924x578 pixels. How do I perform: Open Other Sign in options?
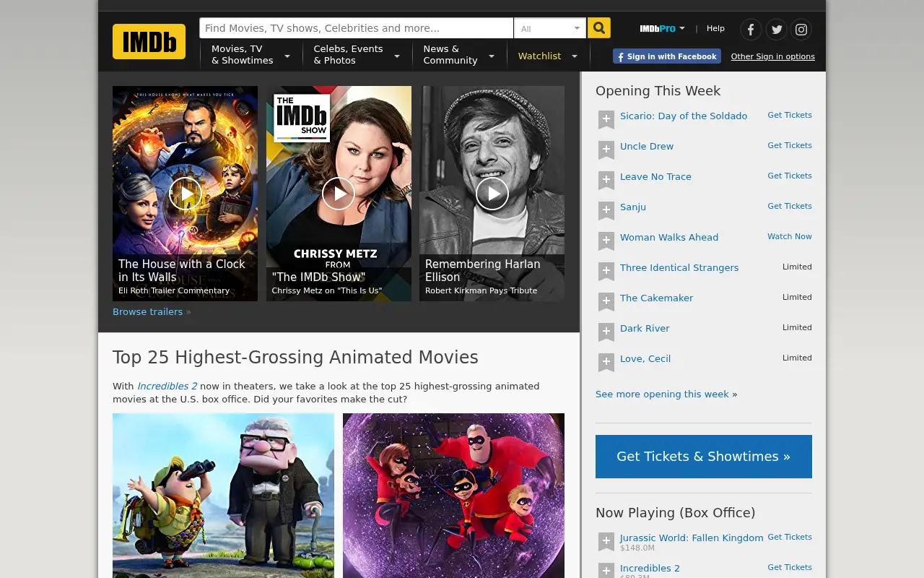click(x=772, y=56)
